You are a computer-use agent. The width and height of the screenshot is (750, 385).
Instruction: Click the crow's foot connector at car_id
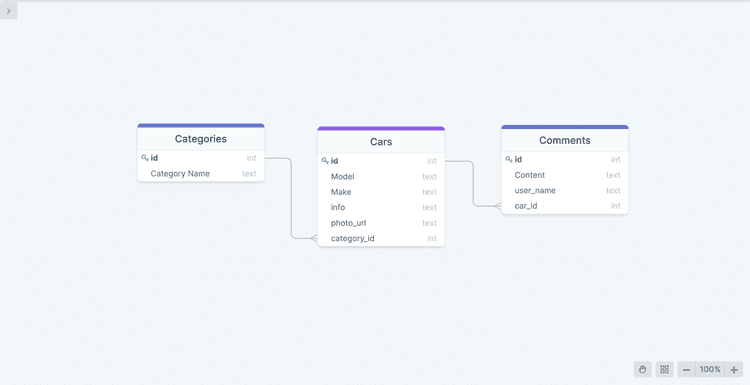coord(497,206)
